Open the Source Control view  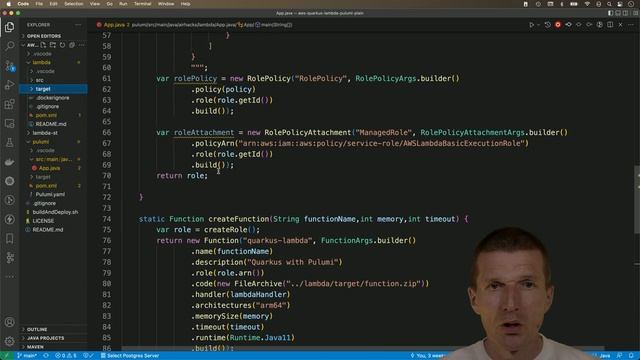click(x=9, y=65)
